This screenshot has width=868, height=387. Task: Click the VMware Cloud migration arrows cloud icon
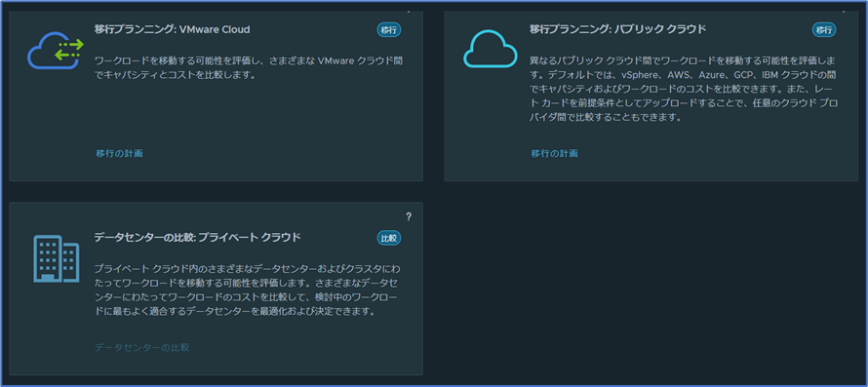(56, 50)
